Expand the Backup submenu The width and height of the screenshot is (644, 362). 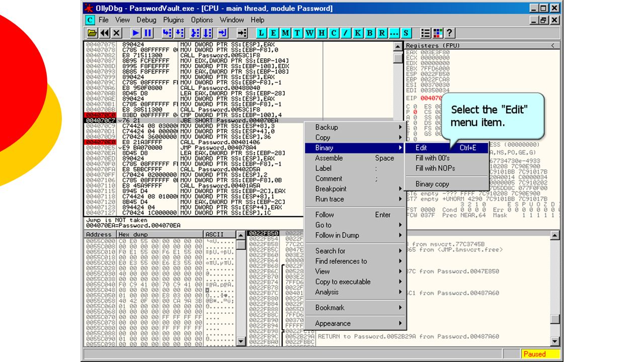click(355, 127)
